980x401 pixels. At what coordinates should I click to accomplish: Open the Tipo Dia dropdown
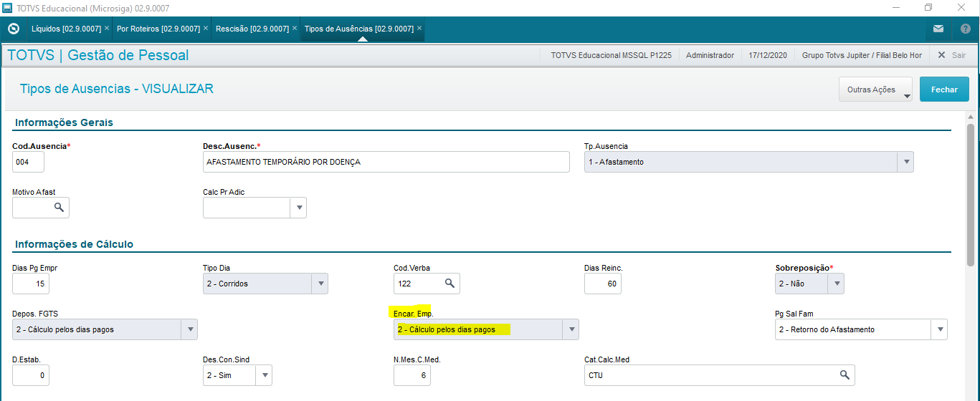coord(320,284)
